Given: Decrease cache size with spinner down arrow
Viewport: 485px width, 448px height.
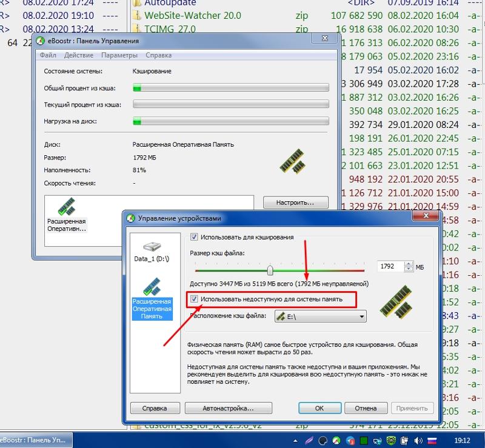Looking at the screenshot, I should [409, 269].
